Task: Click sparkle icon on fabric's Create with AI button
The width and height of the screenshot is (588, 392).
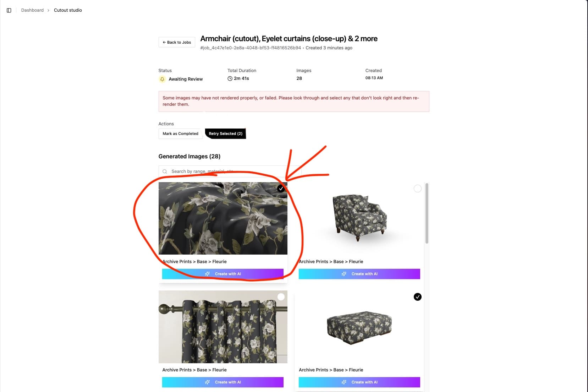Action: (x=207, y=274)
